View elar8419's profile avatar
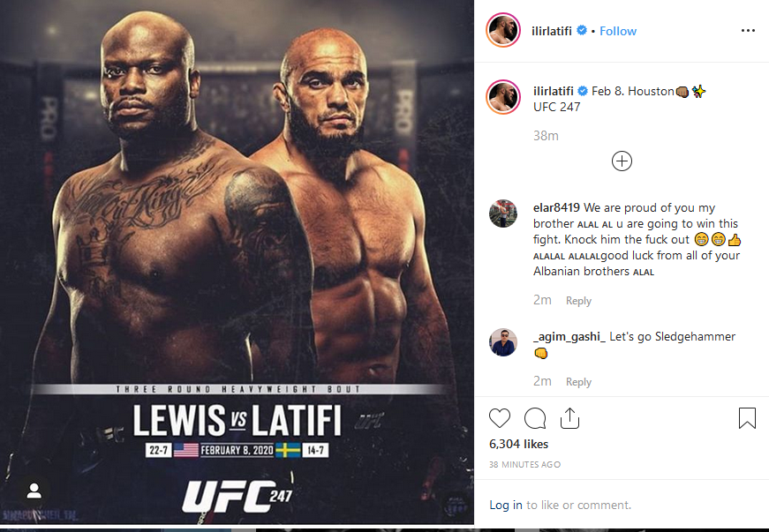The image size is (769, 532). [503, 214]
